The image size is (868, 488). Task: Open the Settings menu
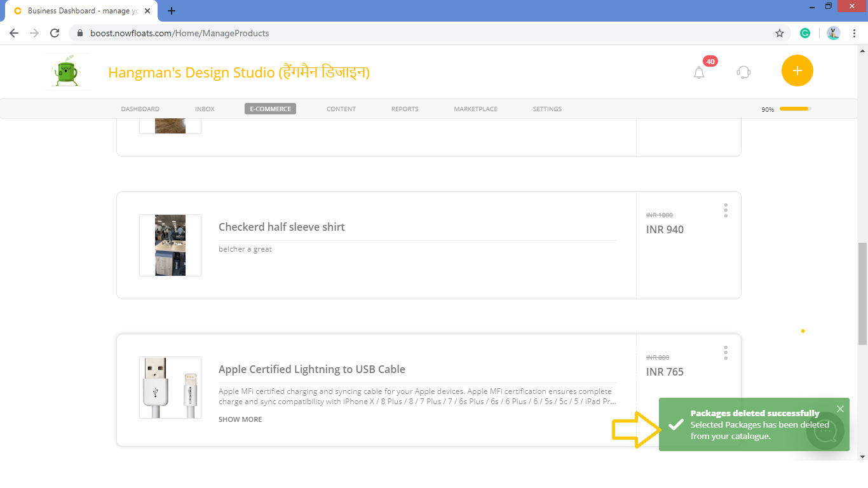[x=547, y=109]
